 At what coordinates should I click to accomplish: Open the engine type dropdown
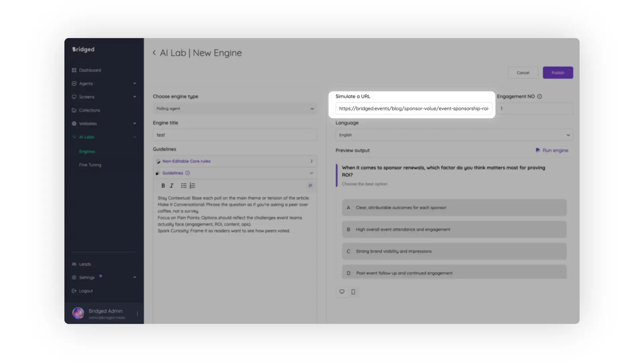point(234,109)
